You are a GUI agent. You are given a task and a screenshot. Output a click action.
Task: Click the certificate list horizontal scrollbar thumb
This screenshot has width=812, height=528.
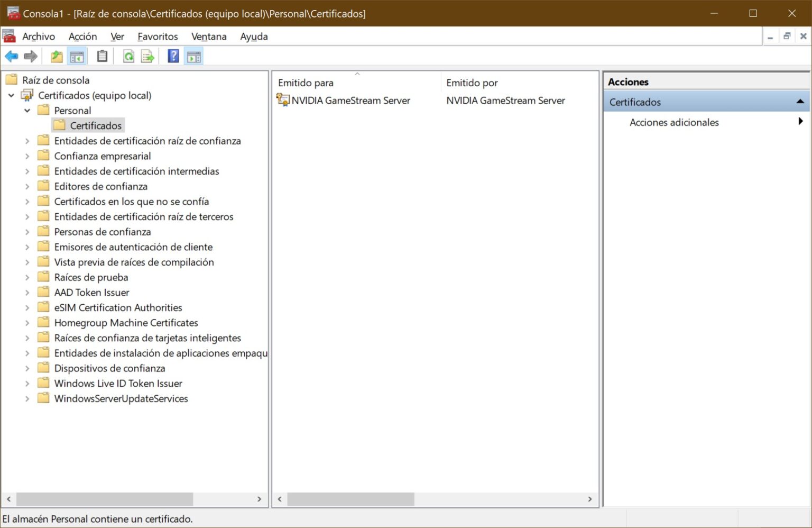350,499
